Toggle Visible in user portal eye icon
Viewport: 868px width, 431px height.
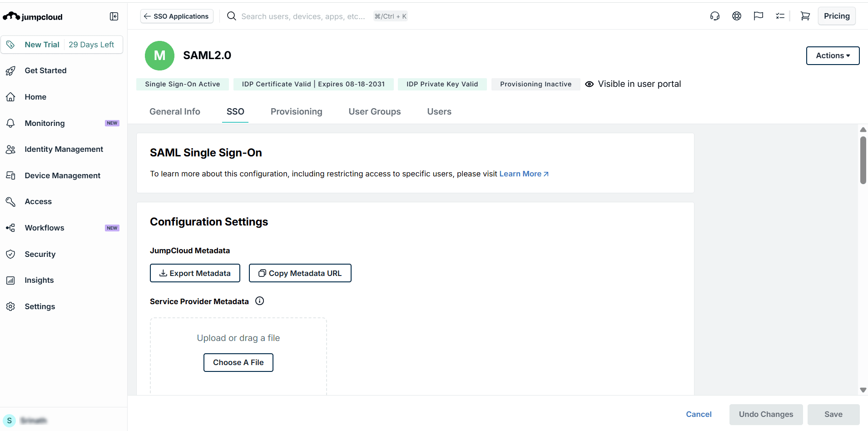coord(589,84)
